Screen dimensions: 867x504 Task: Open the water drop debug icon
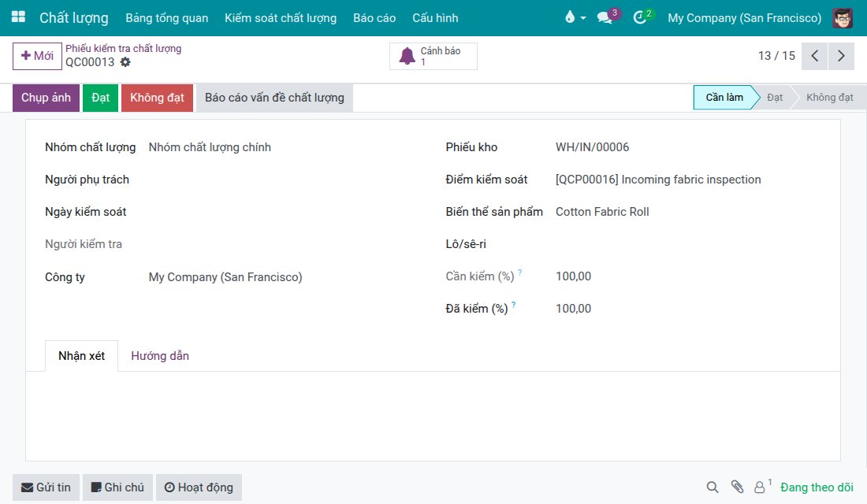coord(575,17)
